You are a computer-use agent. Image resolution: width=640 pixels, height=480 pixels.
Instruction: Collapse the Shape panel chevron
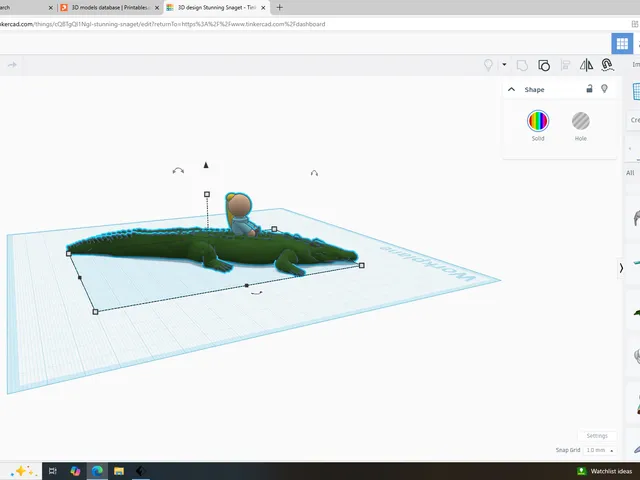[x=511, y=89]
